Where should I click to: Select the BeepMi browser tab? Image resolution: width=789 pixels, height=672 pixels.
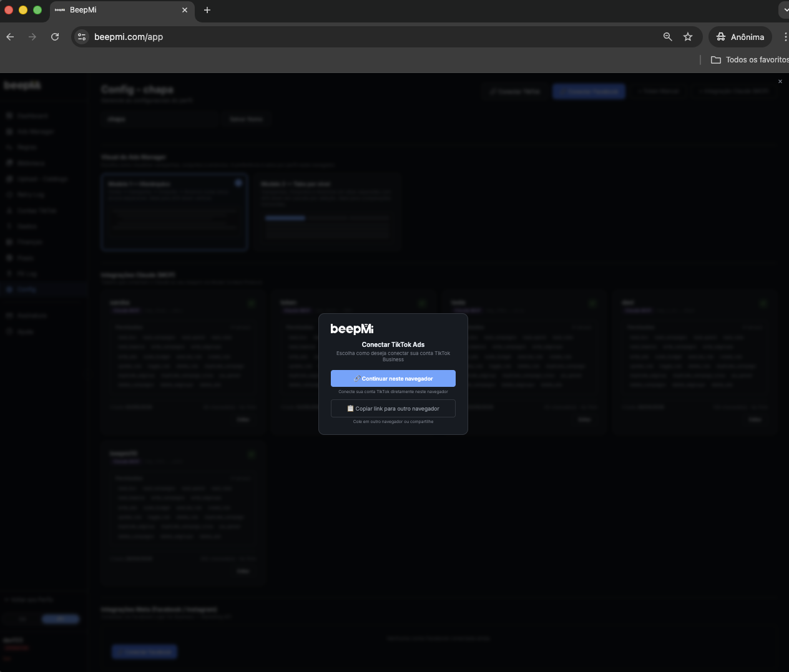[122, 10]
